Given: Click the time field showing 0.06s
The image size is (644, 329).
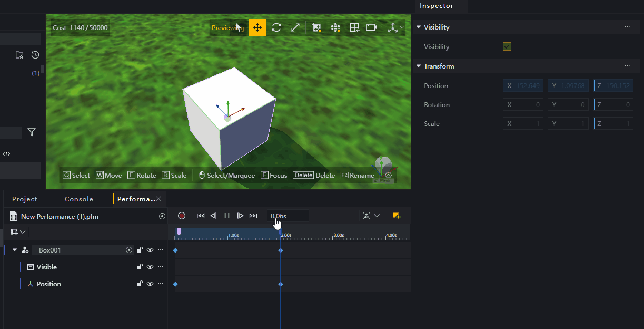Looking at the screenshot, I should [288, 216].
